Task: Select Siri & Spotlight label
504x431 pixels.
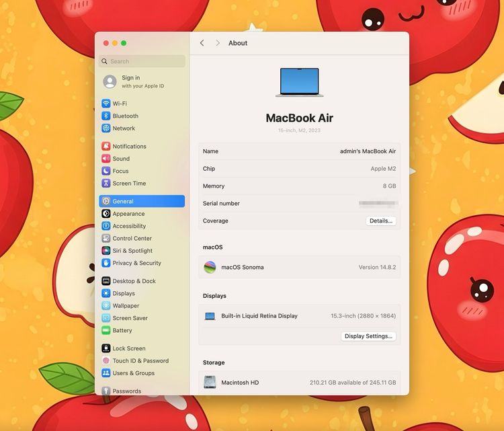Action: pos(132,251)
